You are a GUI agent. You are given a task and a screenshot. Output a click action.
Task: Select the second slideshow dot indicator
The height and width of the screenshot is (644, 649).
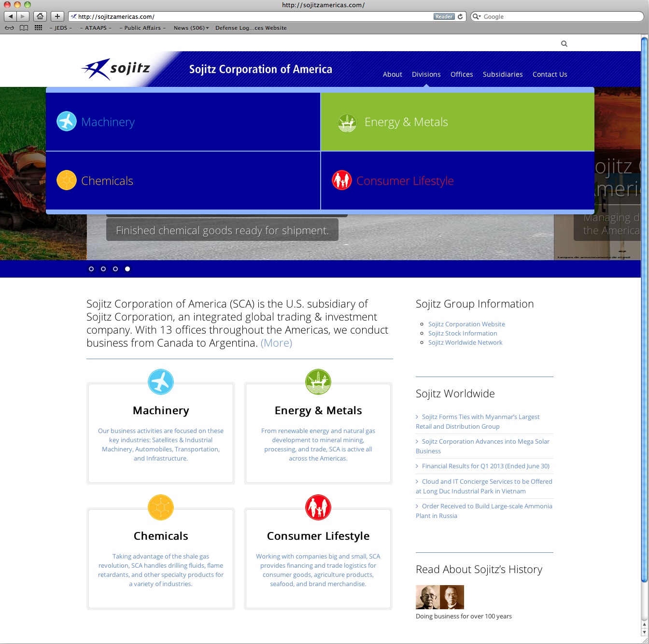[x=103, y=269]
